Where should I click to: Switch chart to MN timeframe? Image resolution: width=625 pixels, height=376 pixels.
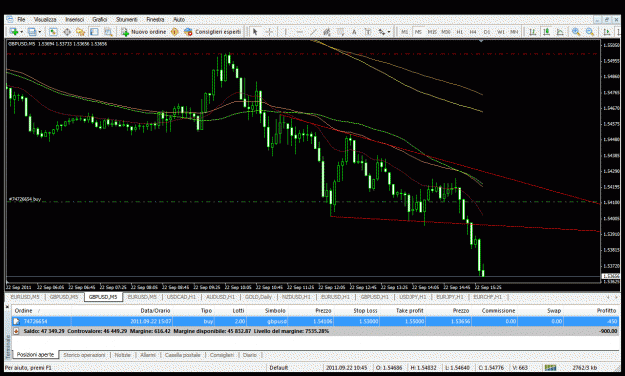pyautogui.click(x=514, y=31)
